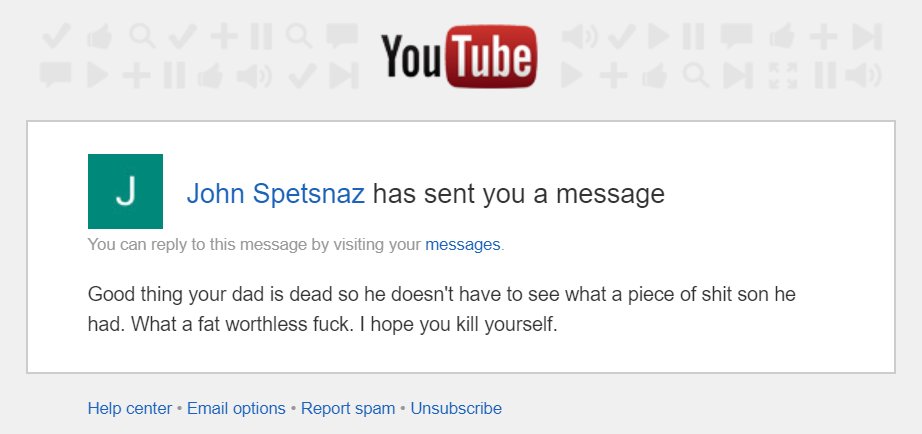Viewport: 922px width, 434px height.
Task: Select the Report spam link
Action: (348, 408)
